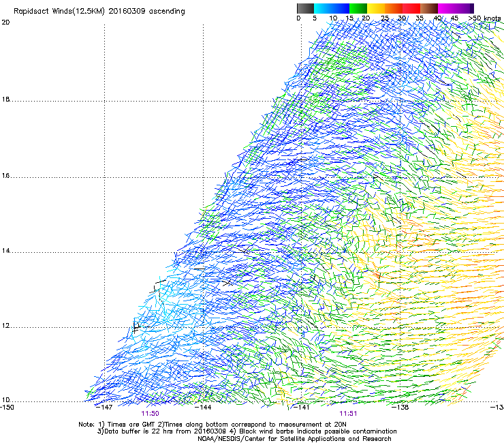
Task: Click the latitude '16' label on left axis
Action: [5, 176]
